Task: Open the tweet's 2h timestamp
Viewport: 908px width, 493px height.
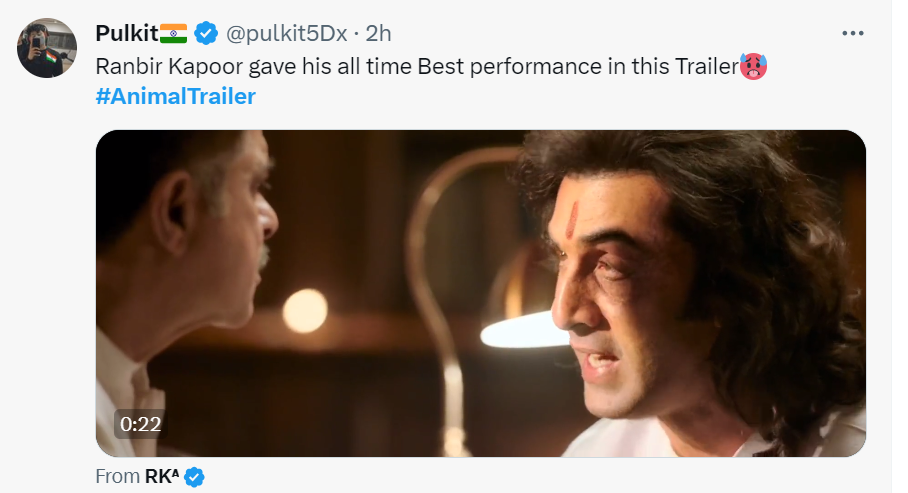Action: click(379, 34)
